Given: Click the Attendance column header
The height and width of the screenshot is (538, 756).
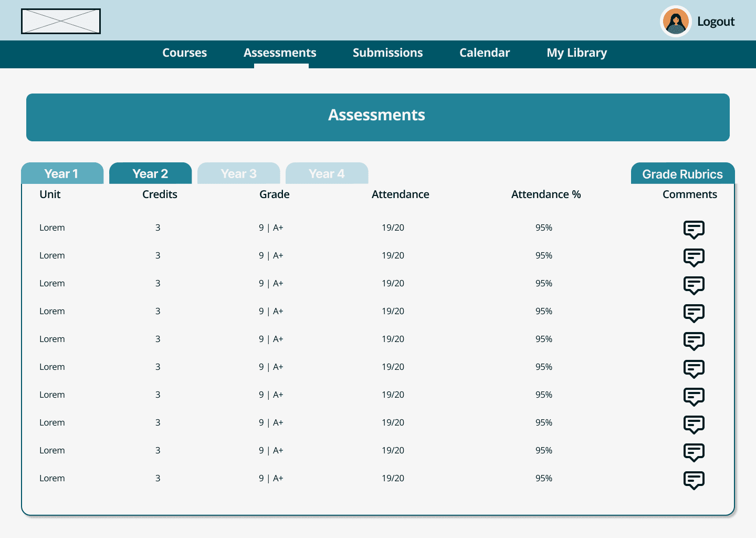Looking at the screenshot, I should [400, 194].
